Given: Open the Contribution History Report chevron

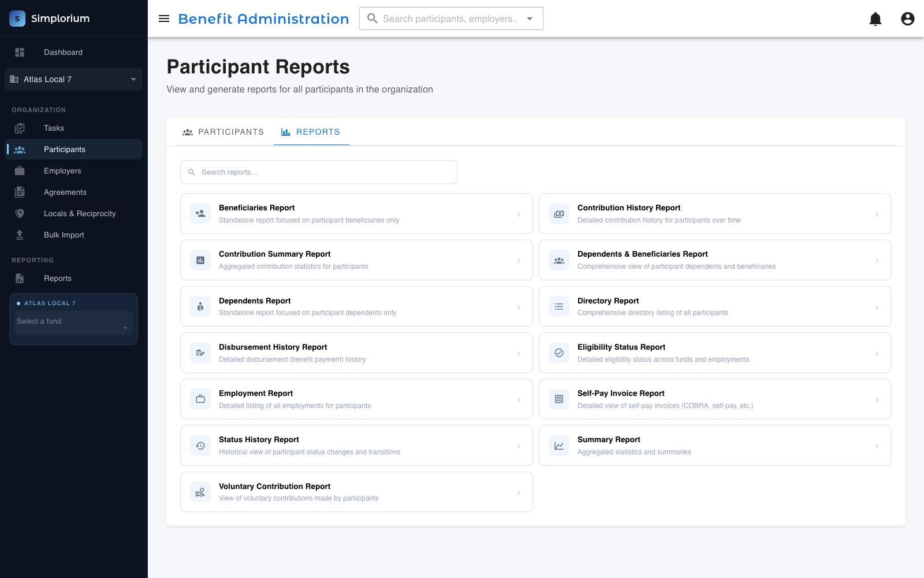Looking at the screenshot, I should pyautogui.click(x=877, y=214).
